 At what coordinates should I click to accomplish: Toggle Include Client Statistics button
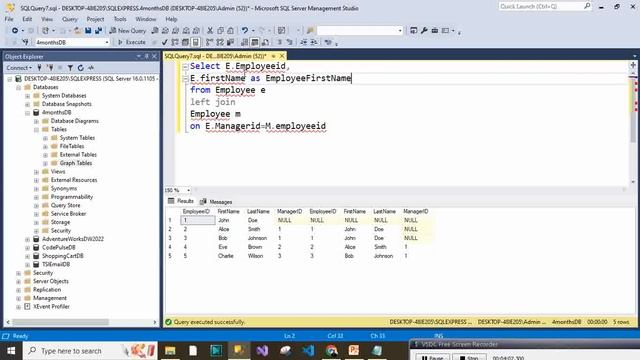(231, 42)
